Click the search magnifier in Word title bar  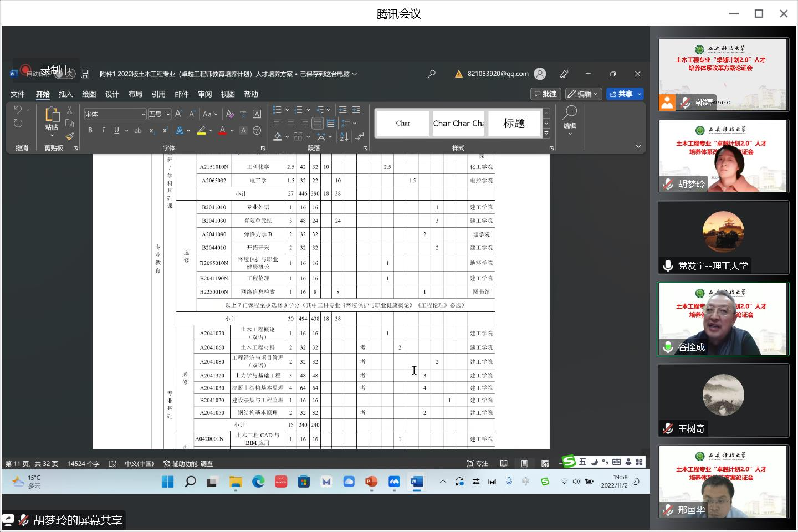tap(432, 74)
